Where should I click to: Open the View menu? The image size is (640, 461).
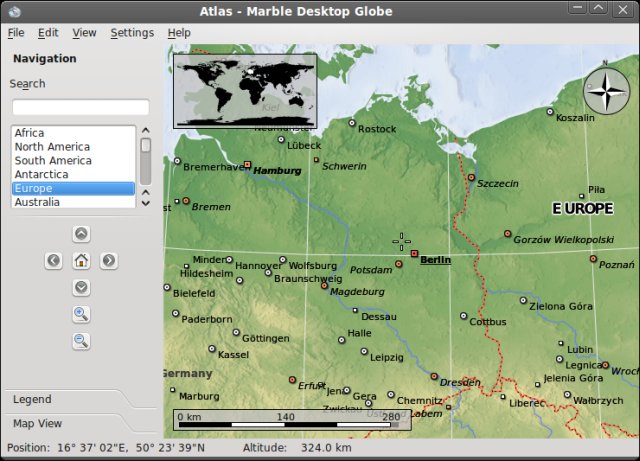pyautogui.click(x=84, y=33)
